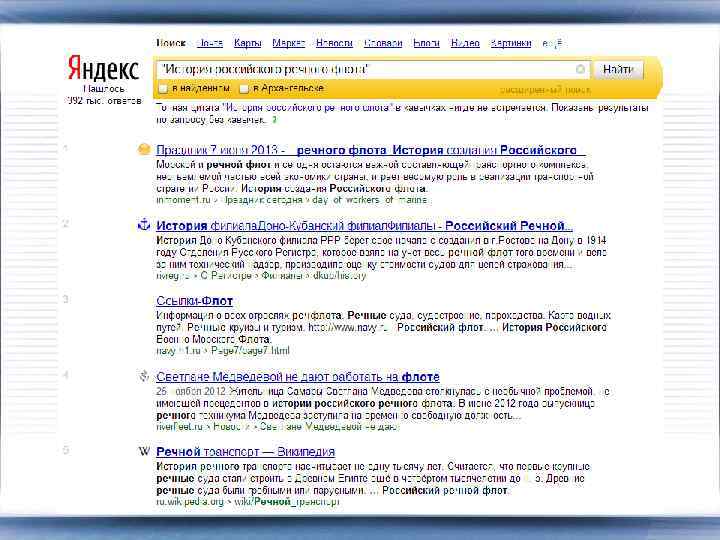720x540 pixels.
Task: Enable the 'в Архангельске' checkbox
Action: (244, 88)
